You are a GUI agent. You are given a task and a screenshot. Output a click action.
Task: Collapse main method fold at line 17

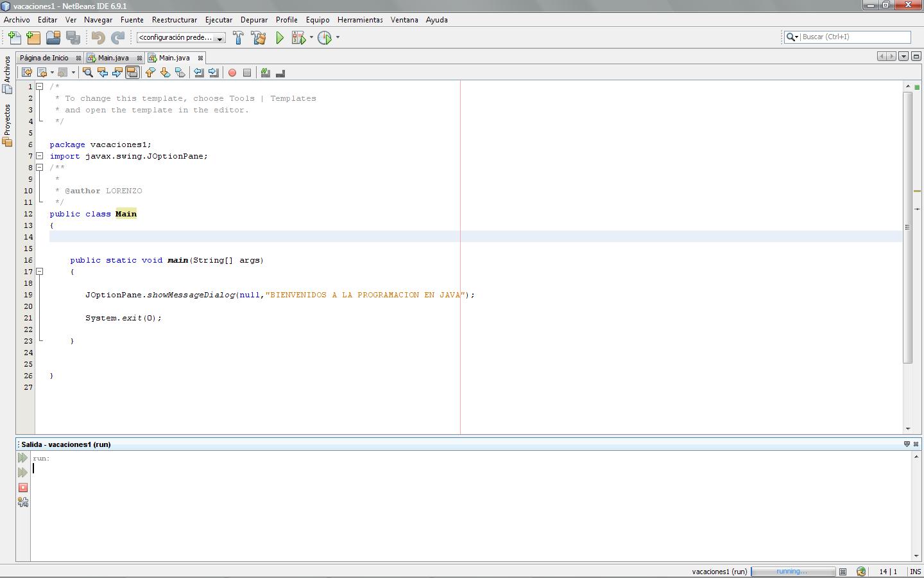tap(39, 271)
